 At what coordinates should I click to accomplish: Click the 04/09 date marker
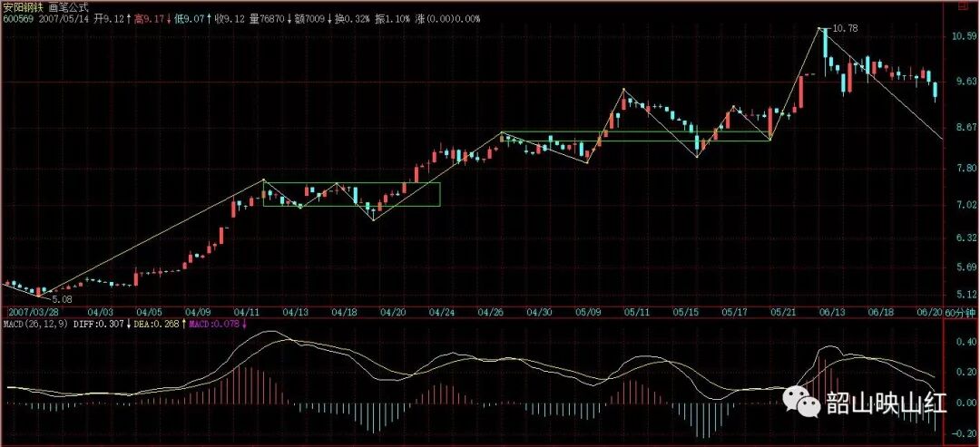[x=197, y=312]
